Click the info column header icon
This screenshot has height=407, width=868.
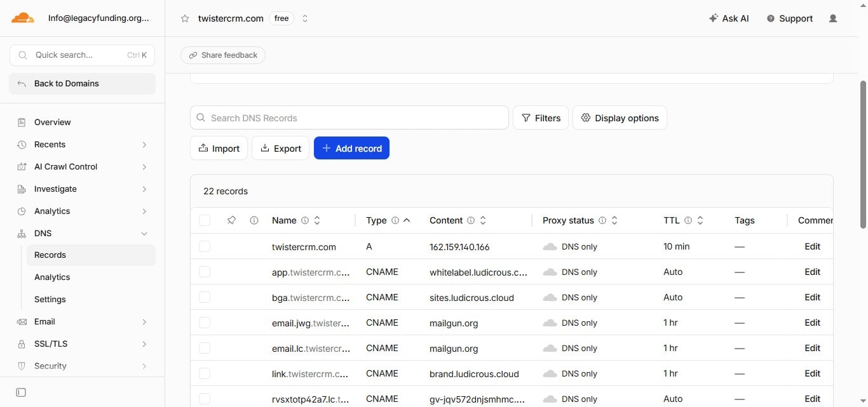(x=254, y=220)
